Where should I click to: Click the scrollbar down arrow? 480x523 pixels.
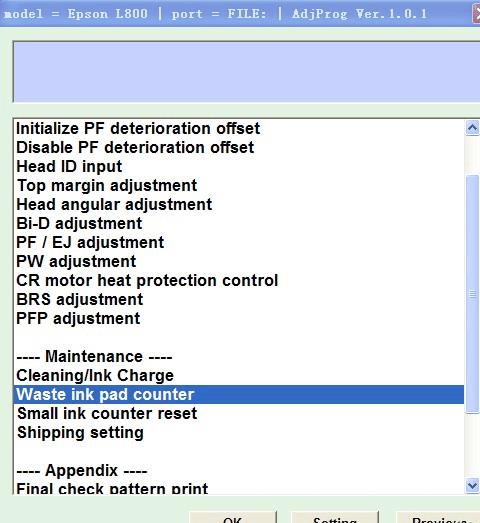[x=472, y=485]
